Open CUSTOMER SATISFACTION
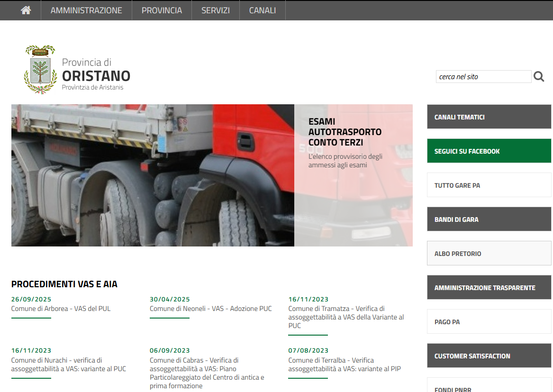This screenshot has height=392, width=553. 489,356
